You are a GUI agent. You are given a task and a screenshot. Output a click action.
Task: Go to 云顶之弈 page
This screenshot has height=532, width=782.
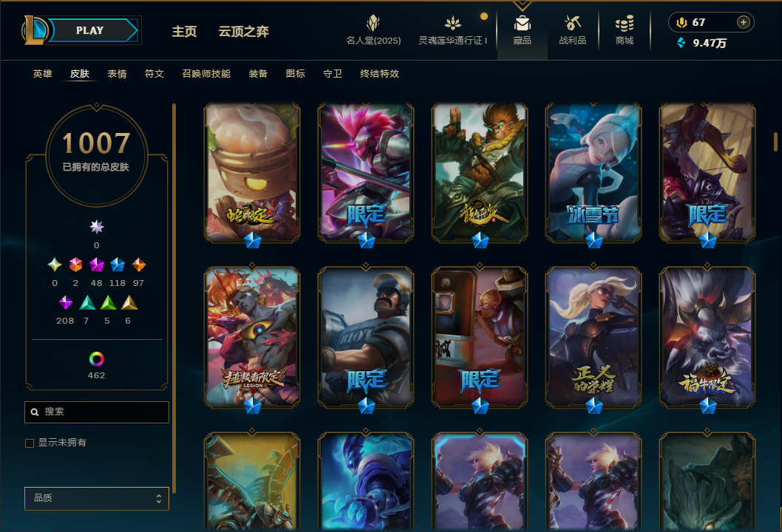[x=243, y=32]
